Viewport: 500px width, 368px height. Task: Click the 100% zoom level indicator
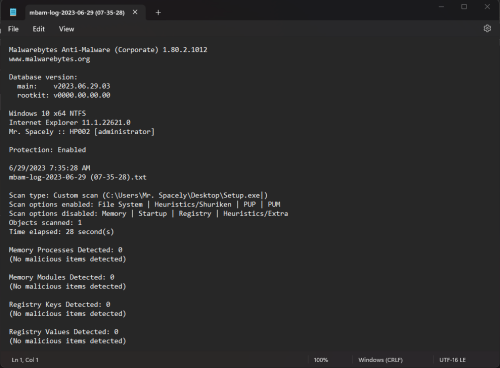(x=321, y=360)
